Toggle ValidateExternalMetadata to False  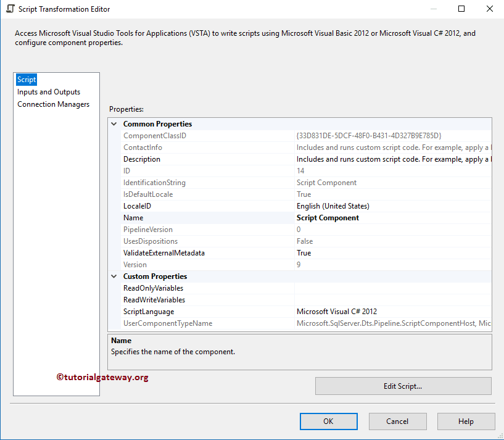click(x=370, y=252)
